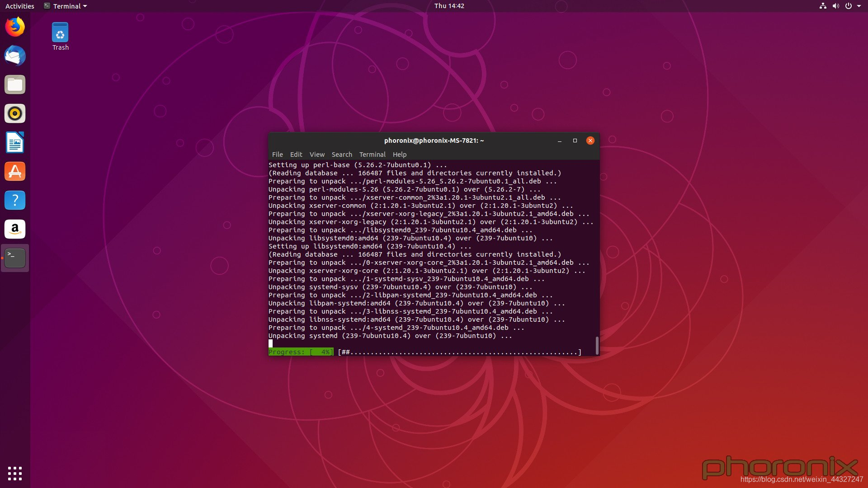Viewport: 868px width, 488px height.
Task: Open LibreOffice Writer from dock
Action: coord(15,143)
